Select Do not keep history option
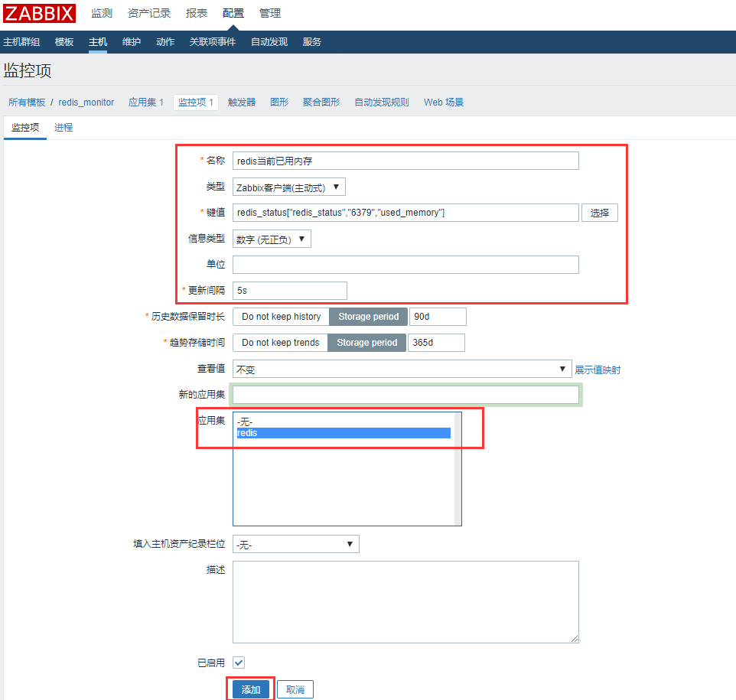 click(281, 317)
